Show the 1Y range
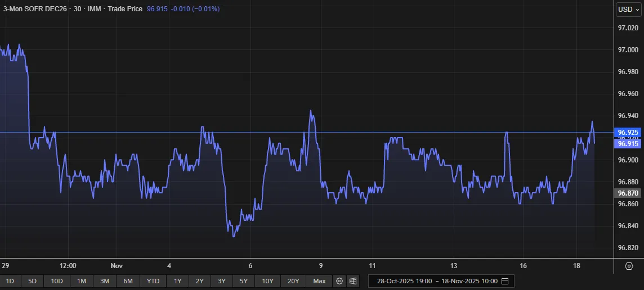 pos(178,281)
